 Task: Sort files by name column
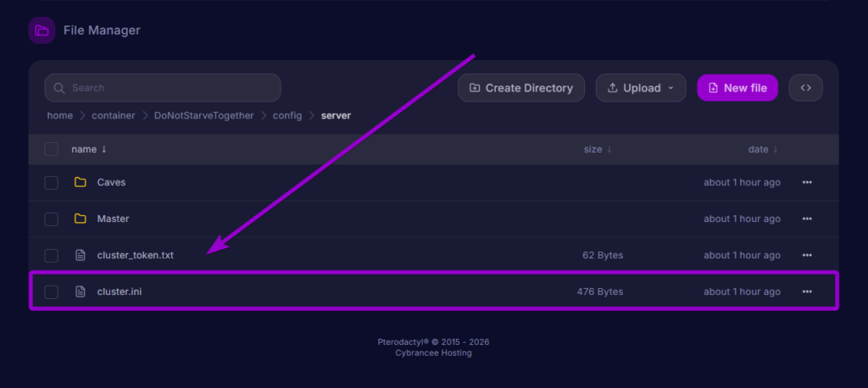(x=88, y=149)
